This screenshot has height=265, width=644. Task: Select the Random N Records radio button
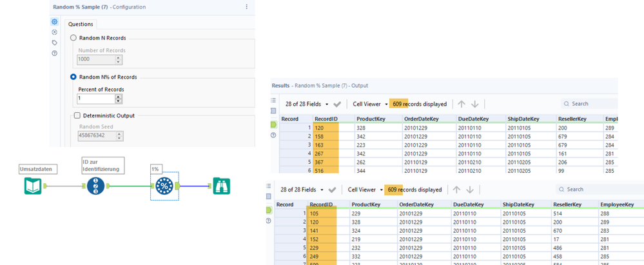coord(73,38)
